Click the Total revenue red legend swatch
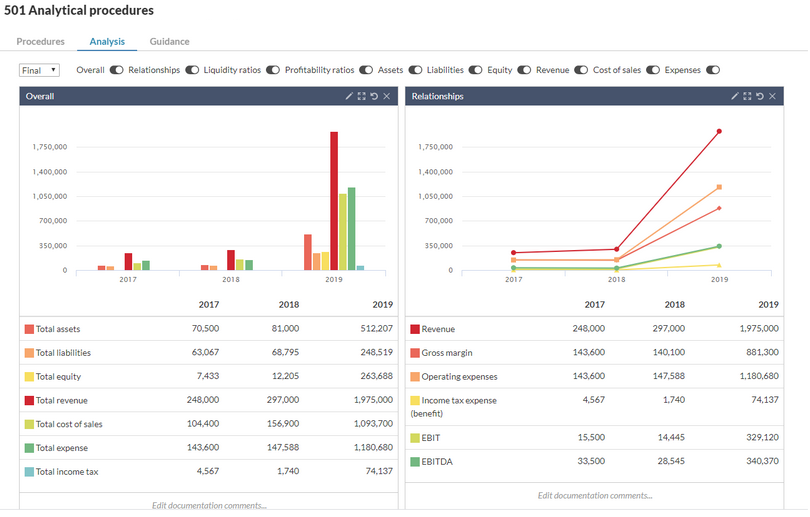 [29, 400]
